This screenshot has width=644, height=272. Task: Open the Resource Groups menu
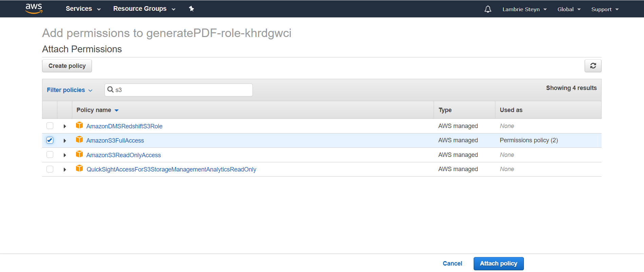tap(144, 9)
